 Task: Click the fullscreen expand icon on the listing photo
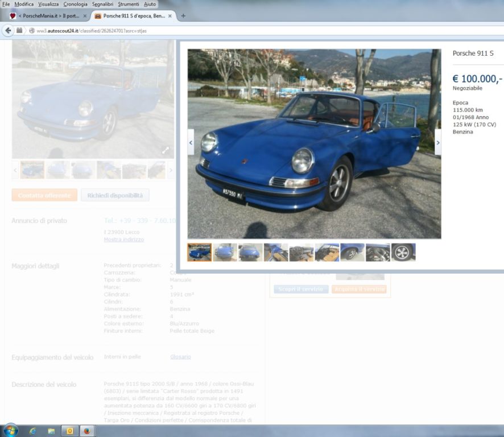point(165,150)
